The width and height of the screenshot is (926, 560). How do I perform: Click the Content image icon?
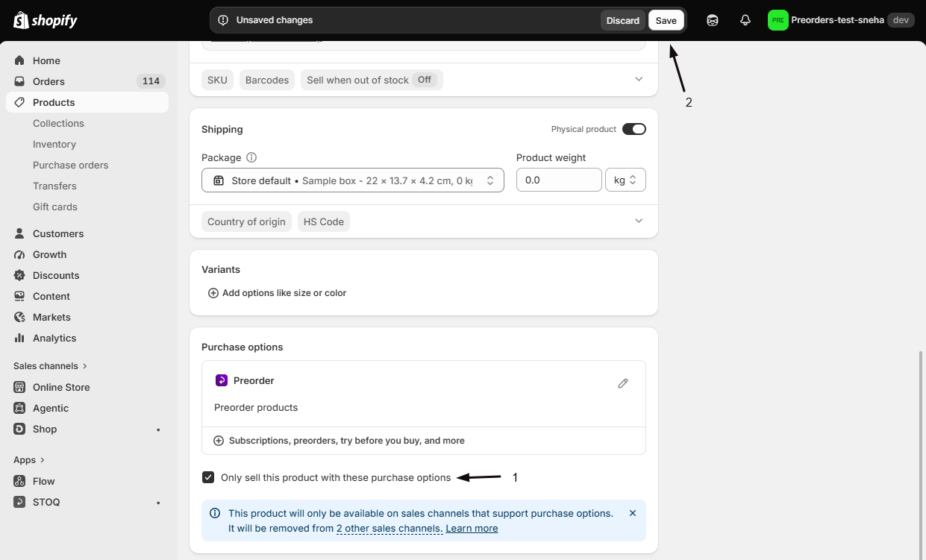tap(19, 296)
